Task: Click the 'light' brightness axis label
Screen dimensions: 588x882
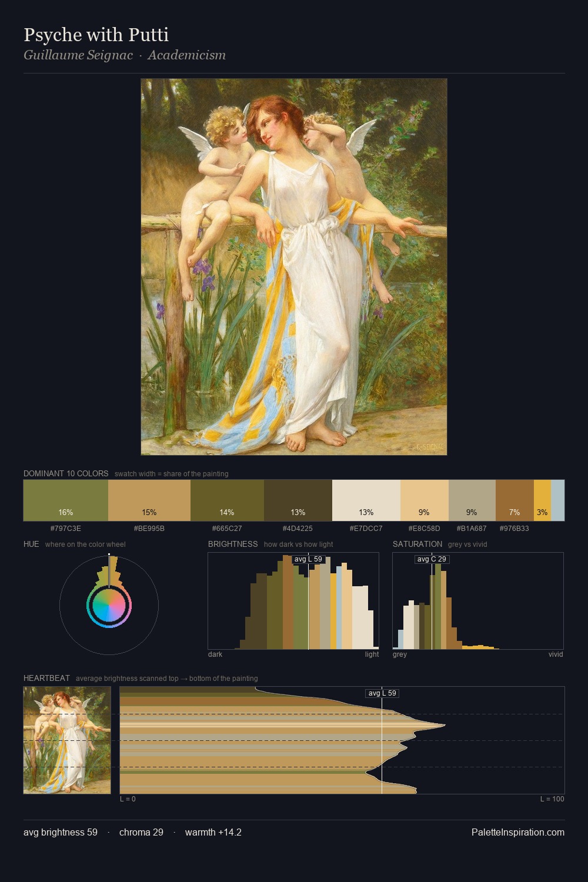Action: pyautogui.click(x=372, y=654)
